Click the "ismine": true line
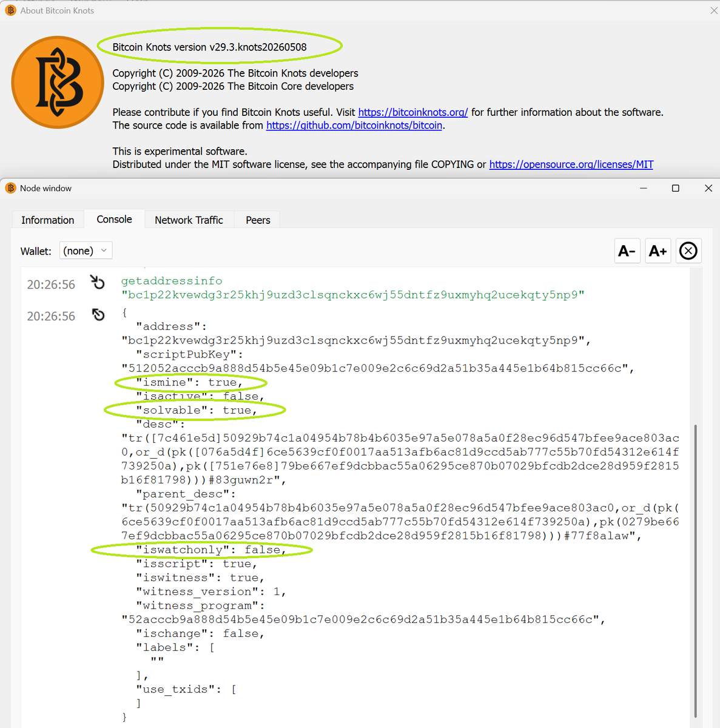The width and height of the screenshot is (720, 728). pos(189,382)
